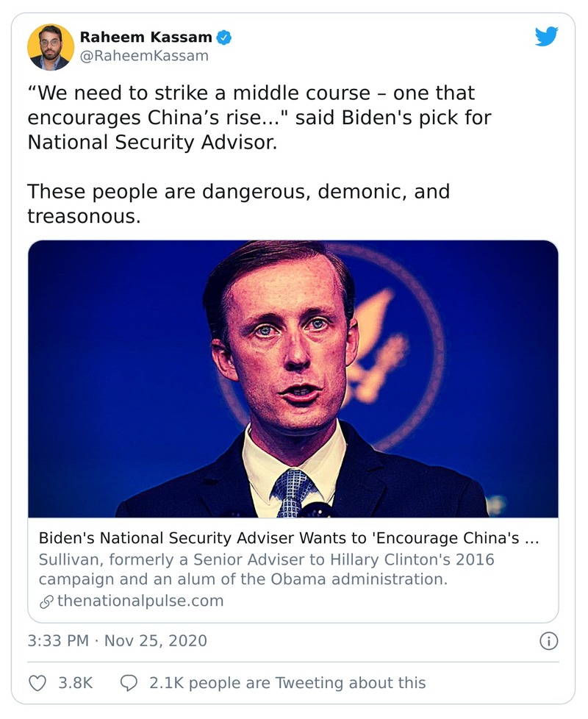
Task: Click the Raheem Kassam display name
Action: [146, 37]
